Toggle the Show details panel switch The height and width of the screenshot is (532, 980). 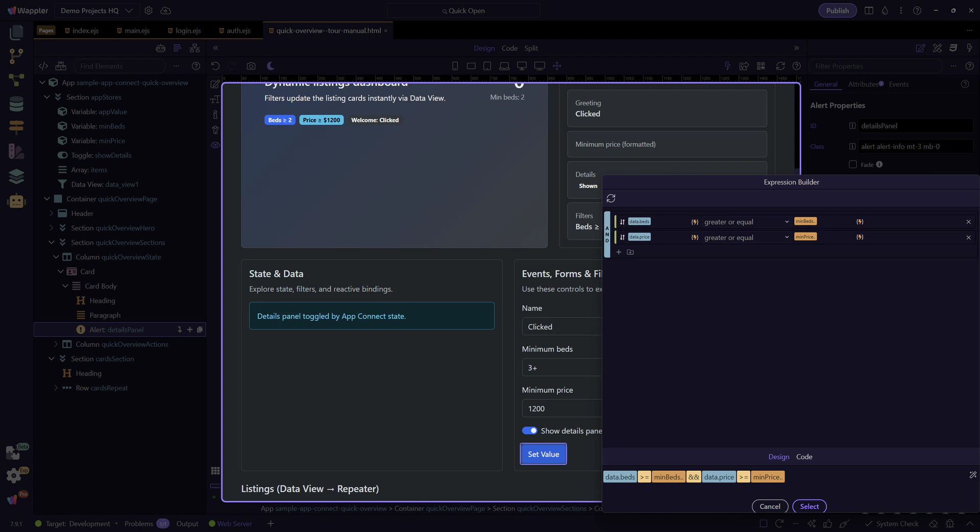[529, 430]
